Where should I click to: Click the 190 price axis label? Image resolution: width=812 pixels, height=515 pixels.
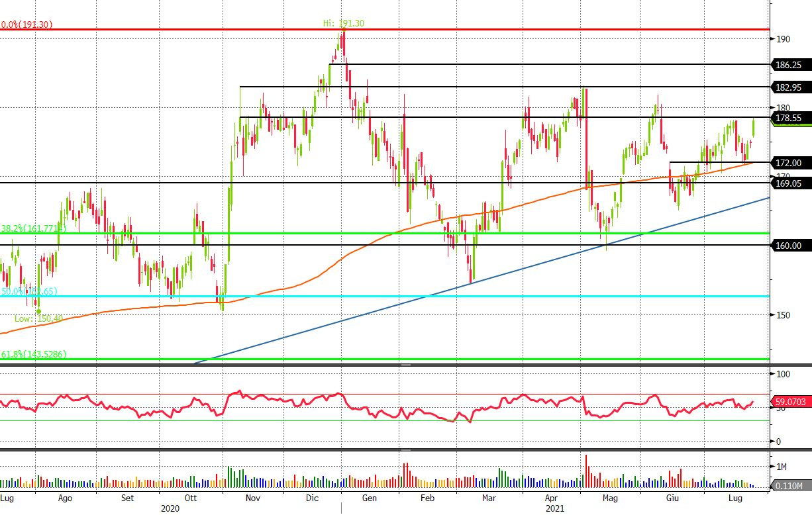point(782,39)
